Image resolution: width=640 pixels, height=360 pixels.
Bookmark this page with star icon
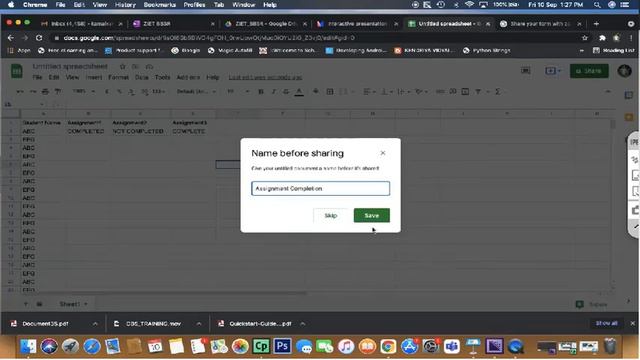tap(584, 38)
